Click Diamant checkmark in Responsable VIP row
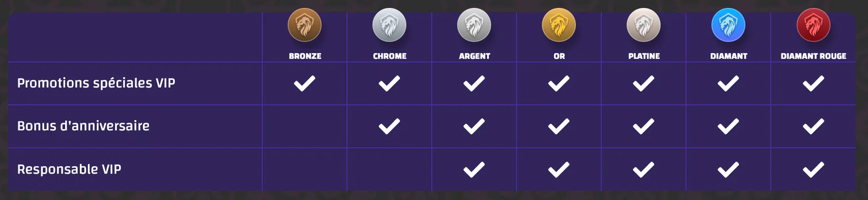 pyautogui.click(x=728, y=170)
